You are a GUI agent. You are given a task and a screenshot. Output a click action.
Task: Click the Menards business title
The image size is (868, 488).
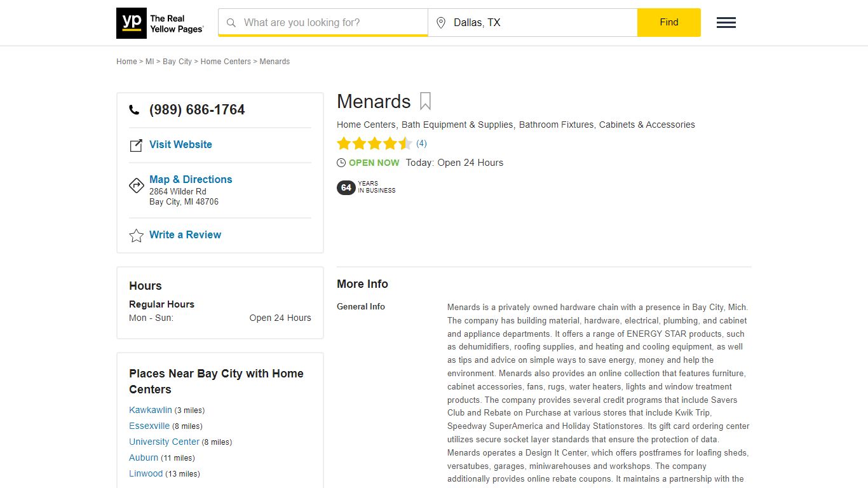coord(374,102)
